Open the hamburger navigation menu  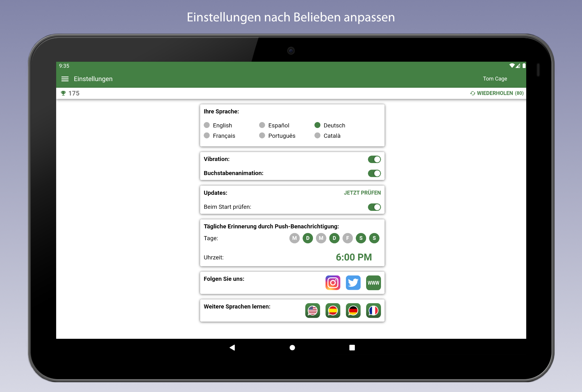point(65,79)
